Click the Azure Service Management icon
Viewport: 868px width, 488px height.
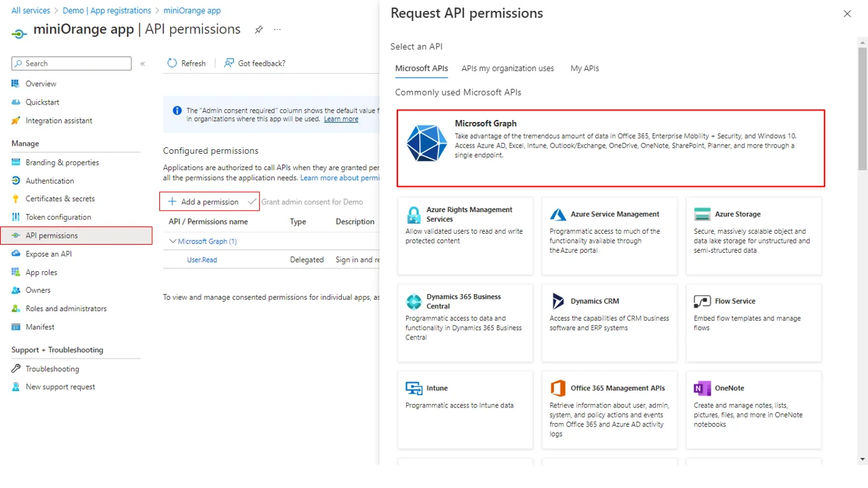[558, 214]
